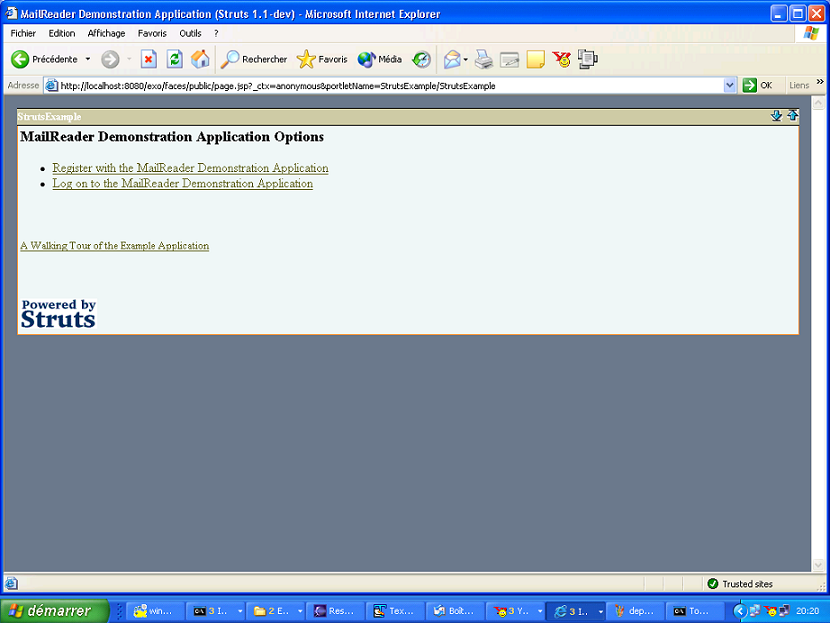Open A Walking Tour of the Example link
The height and width of the screenshot is (623, 830).
pos(114,246)
